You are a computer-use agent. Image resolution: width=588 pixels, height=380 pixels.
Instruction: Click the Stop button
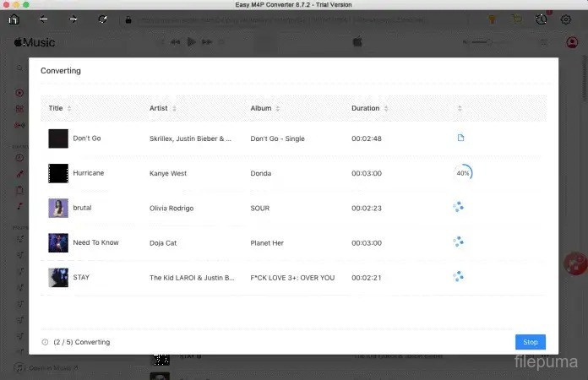tap(530, 342)
